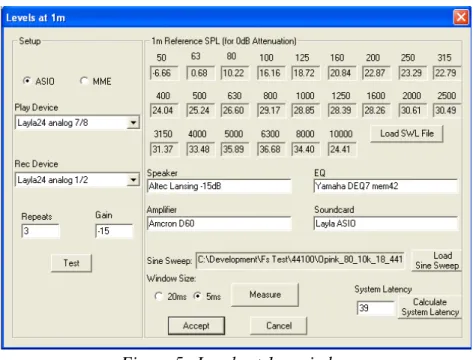Edit the Repeats field
This screenshot has width=473, height=360.
[x=41, y=231]
